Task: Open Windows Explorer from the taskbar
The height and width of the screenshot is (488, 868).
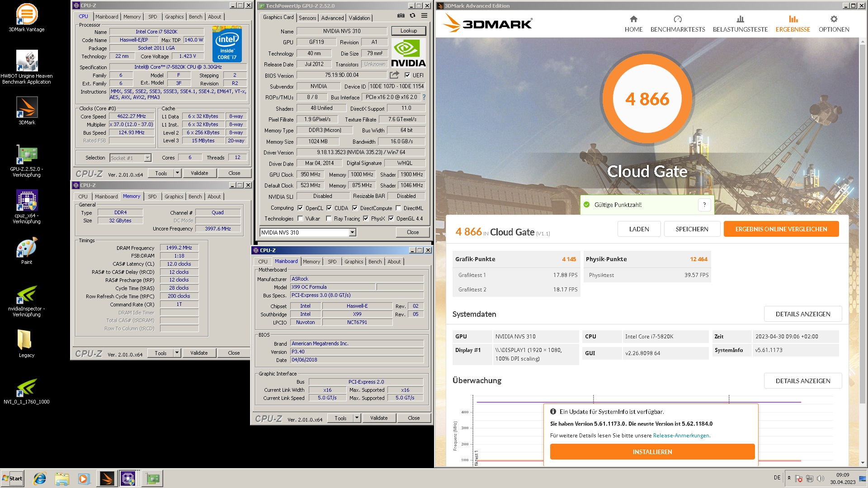Action: (62, 479)
